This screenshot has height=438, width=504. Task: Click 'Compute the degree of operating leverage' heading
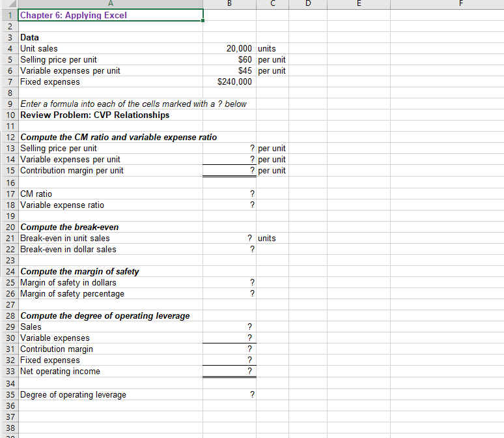click(x=111, y=315)
